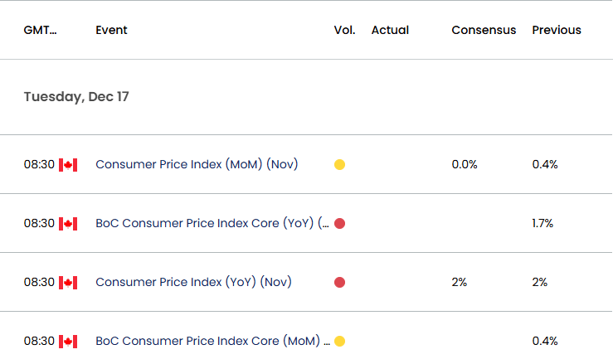Click yellow volatility dot for CPI (MoM) (Nov)
The height and width of the screenshot is (364, 613).
pyautogui.click(x=340, y=165)
